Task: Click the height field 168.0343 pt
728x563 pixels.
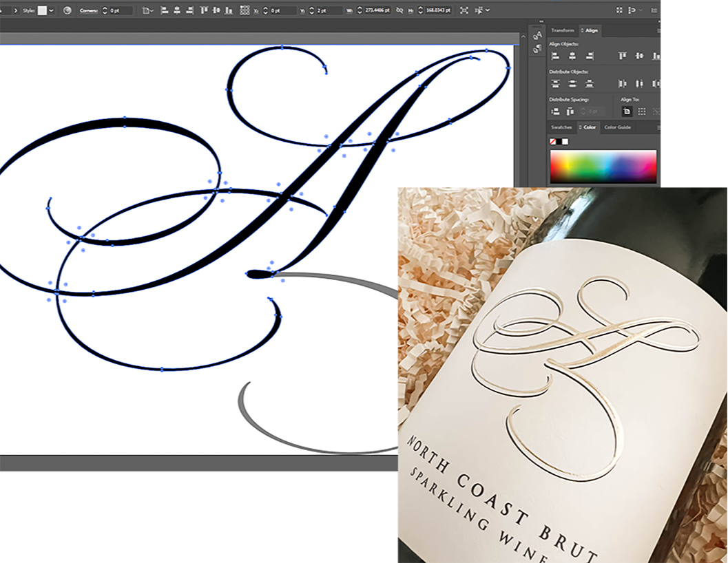Action: (x=438, y=10)
